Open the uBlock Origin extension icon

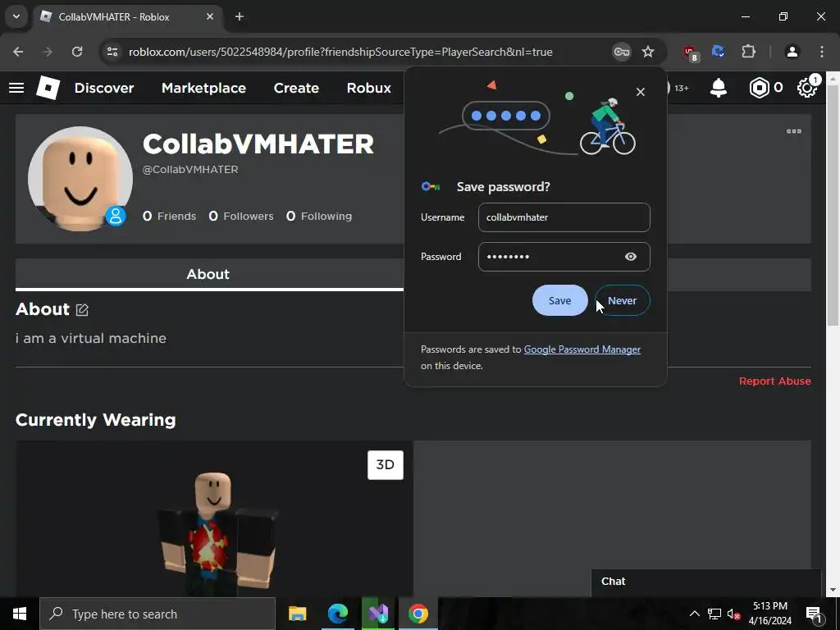tap(691, 52)
